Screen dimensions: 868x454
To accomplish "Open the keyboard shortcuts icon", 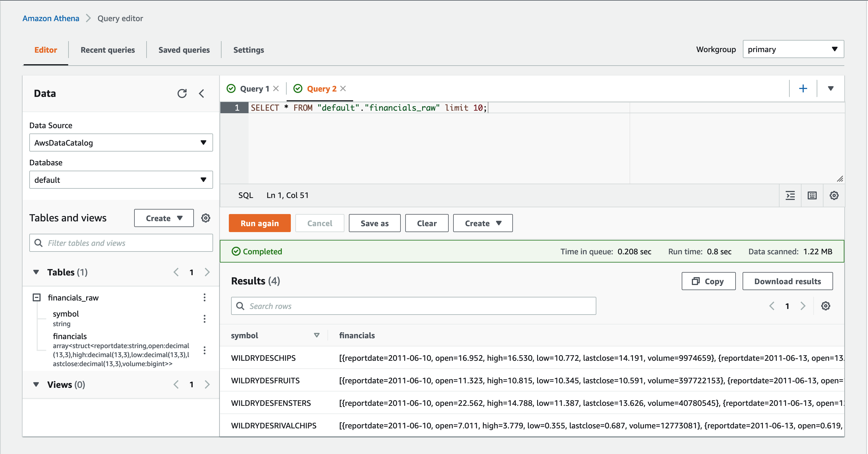I will (x=812, y=195).
